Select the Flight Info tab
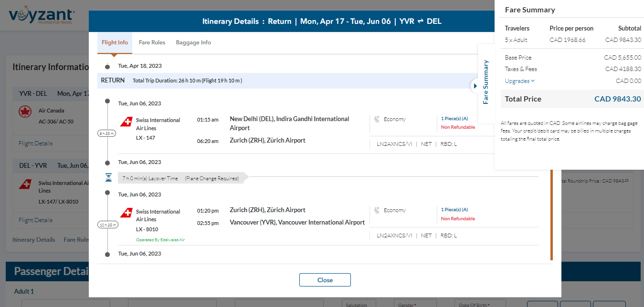This screenshot has width=644, height=307. pos(115,42)
